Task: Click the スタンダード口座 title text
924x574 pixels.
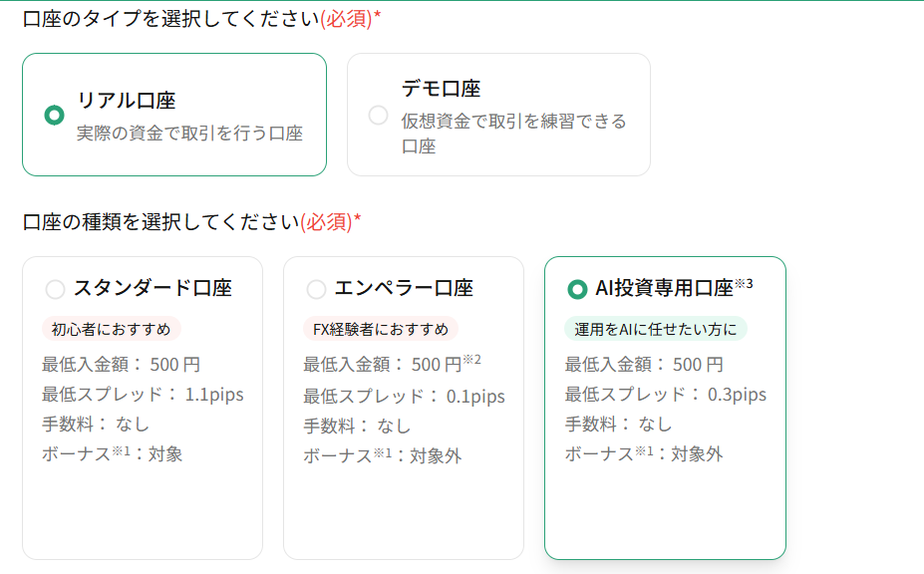Action: tap(153, 289)
